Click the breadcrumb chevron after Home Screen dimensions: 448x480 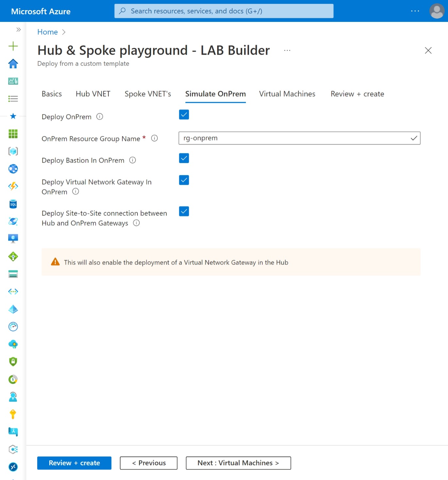pyautogui.click(x=64, y=32)
